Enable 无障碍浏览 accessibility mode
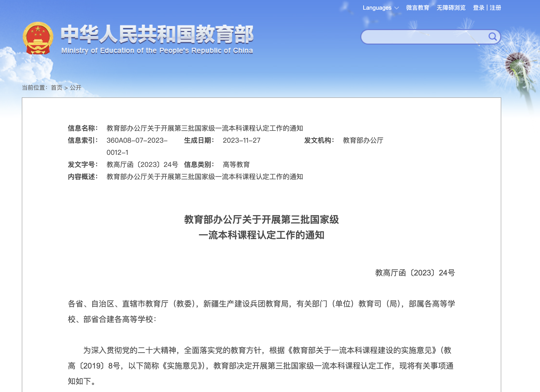This screenshot has width=540, height=392. click(x=451, y=8)
